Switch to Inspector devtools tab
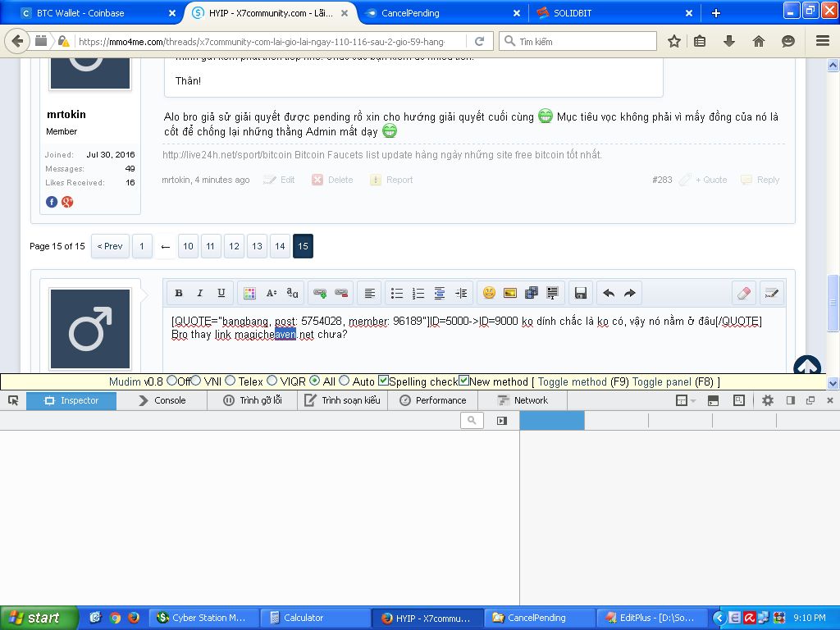Viewport: 840px width, 630px height. coord(71,400)
